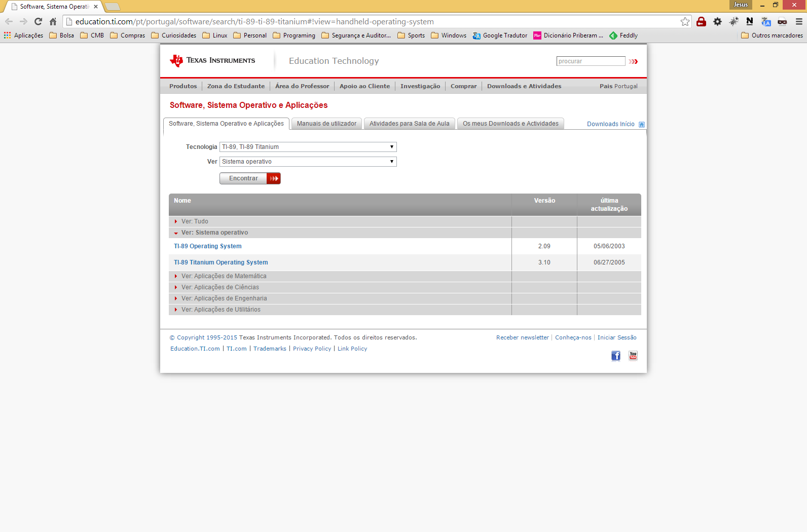807x532 pixels.
Task: Click the translate extension icon in toolbar
Action: pyautogui.click(x=766, y=21)
